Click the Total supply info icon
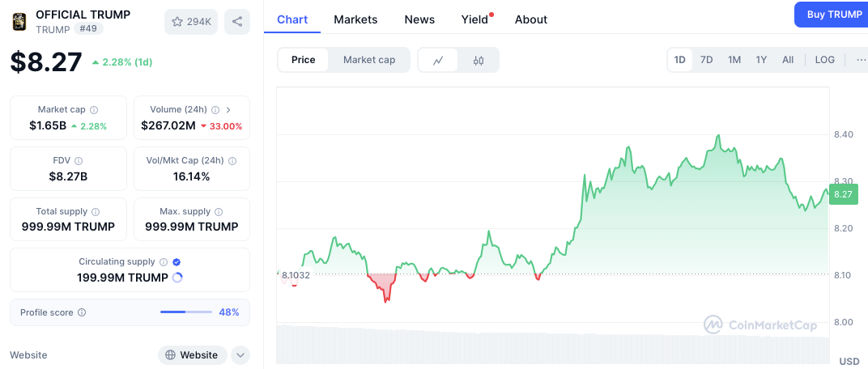868x369 pixels. coord(96,211)
